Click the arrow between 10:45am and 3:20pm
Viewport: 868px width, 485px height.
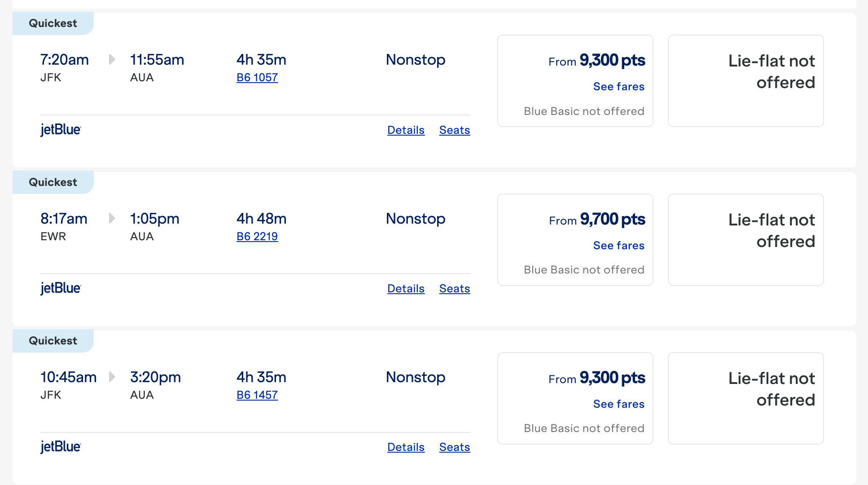[x=112, y=377]
